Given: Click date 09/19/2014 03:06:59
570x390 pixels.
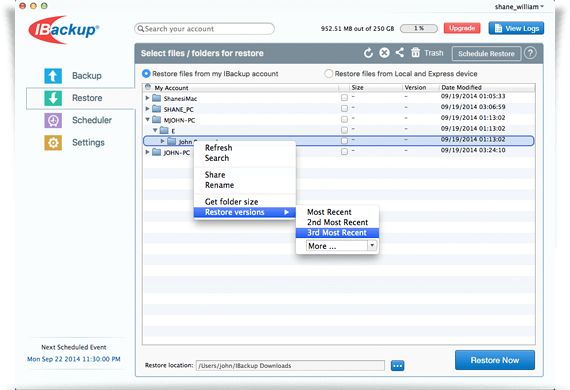Looking at the screenshot, I should click(473, 107).
